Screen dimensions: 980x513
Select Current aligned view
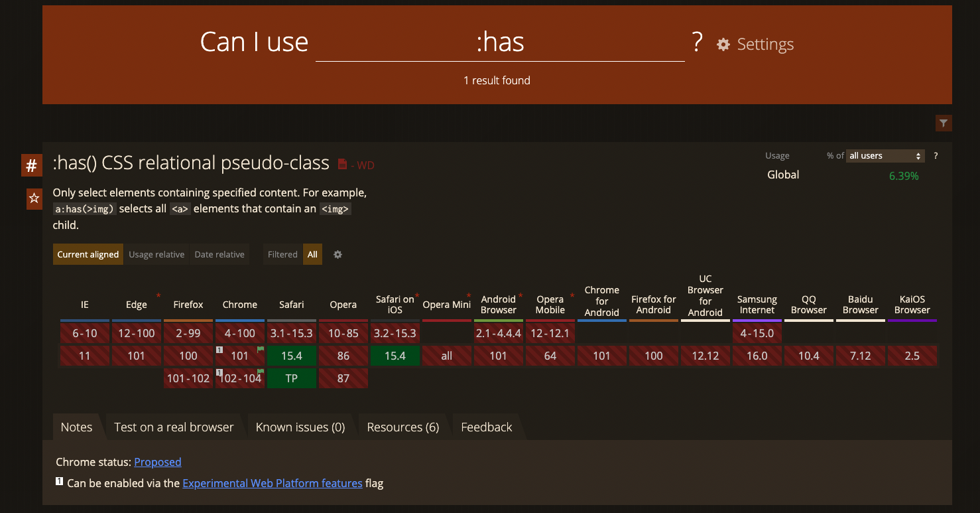pos(88,254)
